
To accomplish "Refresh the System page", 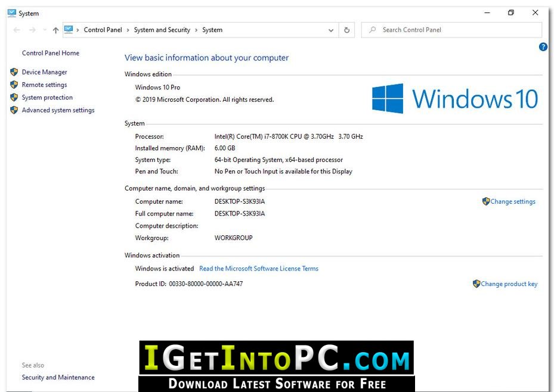I will pos(347,30).
